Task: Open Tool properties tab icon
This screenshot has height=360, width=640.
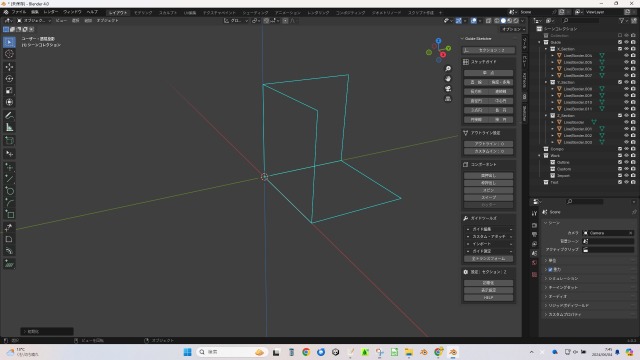Action: point(534,213)
